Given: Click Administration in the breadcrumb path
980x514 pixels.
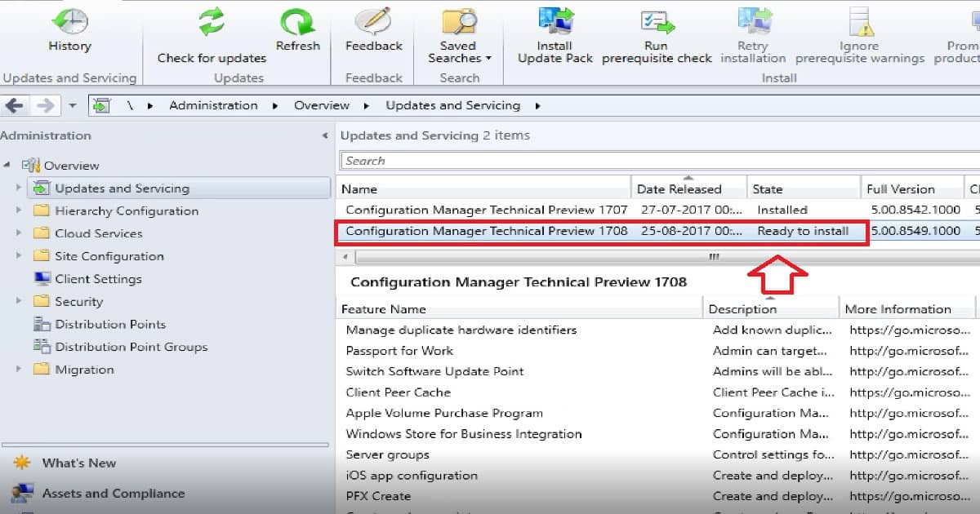Looking at the screenshot, I should coord(213,105).
